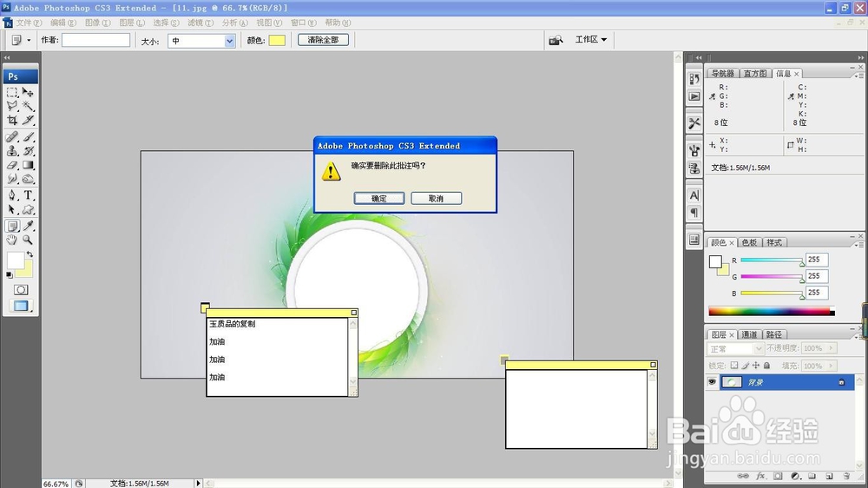Select the Polygonal Lasso tool
This screenshot has height=488, width=868.
pyautogui.click(x=12, y=106)
